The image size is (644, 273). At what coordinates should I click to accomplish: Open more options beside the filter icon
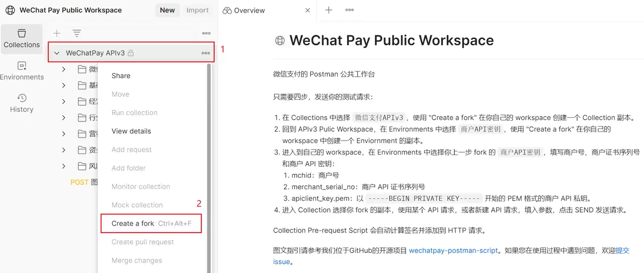206,33
